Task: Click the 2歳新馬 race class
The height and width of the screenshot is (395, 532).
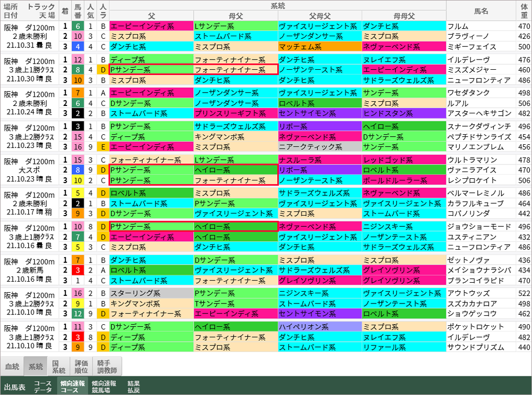Action: pyautogui.click(x=29, y=270)
